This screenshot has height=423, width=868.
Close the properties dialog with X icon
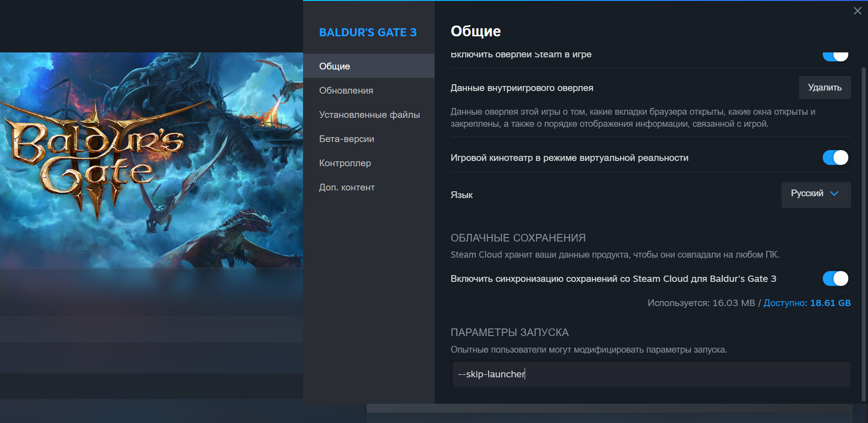[857, 11]
